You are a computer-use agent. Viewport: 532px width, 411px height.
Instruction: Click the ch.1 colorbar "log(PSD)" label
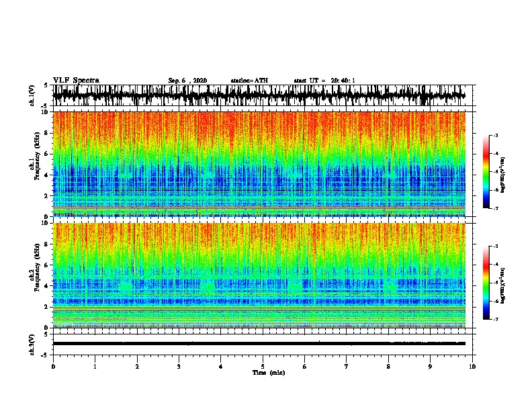(502, 175)
